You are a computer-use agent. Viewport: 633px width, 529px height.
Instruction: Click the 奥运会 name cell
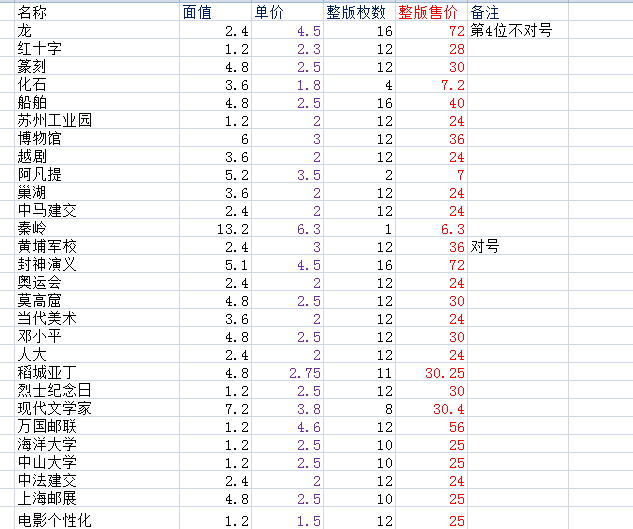[x=97, y=283]
